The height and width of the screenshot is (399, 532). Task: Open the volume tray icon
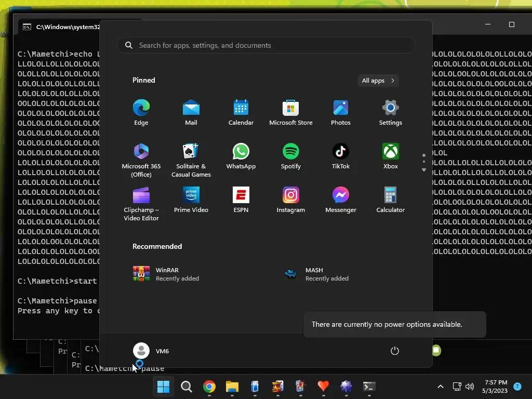tap(470, 387)
